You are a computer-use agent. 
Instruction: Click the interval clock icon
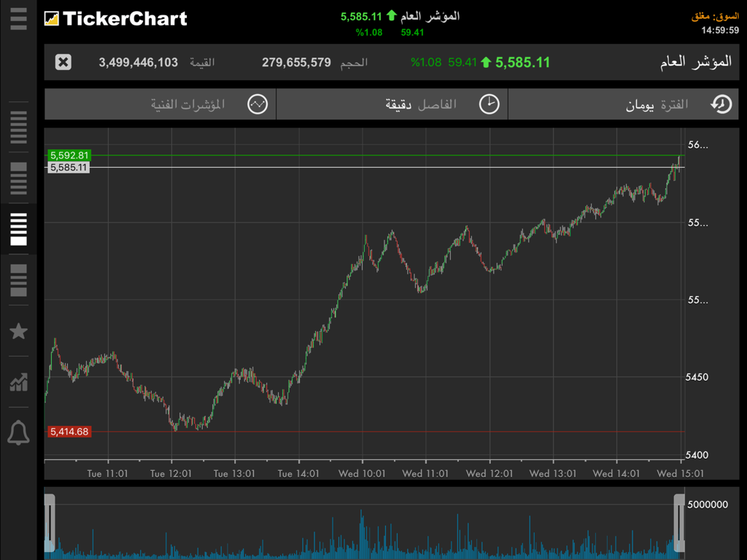pyautogui.click(x=488, y=104)
